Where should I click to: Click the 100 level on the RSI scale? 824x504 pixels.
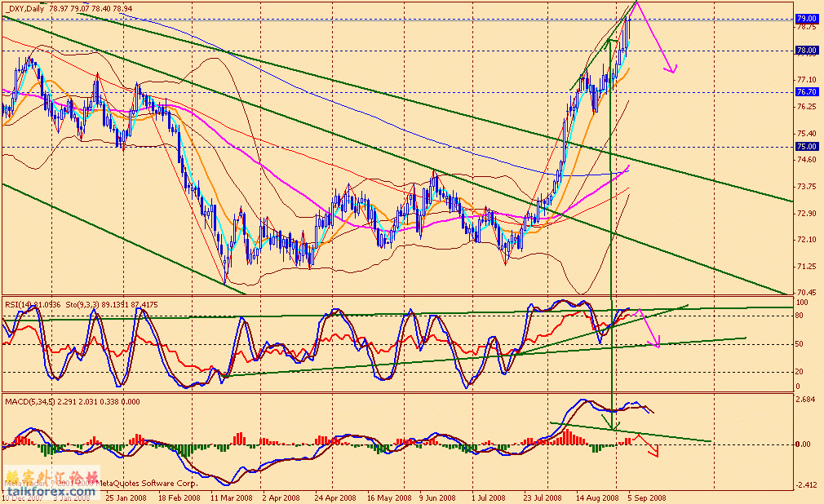802,303
